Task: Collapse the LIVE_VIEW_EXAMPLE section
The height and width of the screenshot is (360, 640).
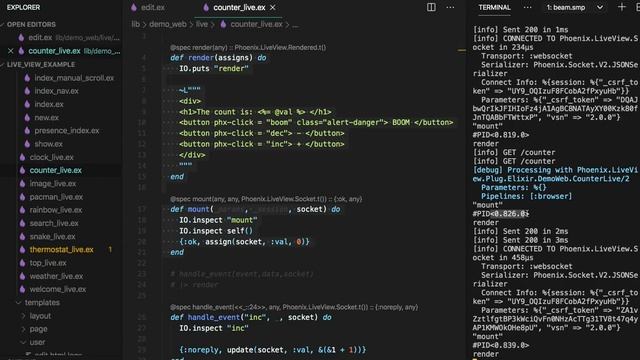Action: point(40,64)
